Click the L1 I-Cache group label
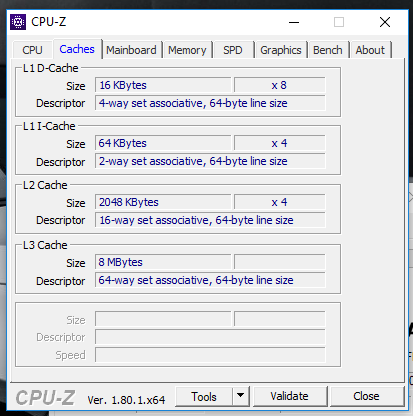 click(x=49, y=126)
